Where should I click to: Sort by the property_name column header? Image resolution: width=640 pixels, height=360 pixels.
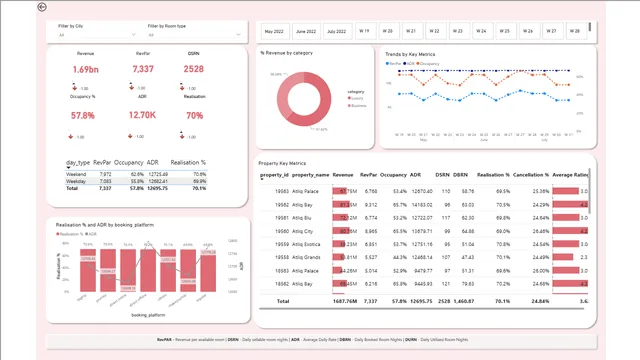311,175
